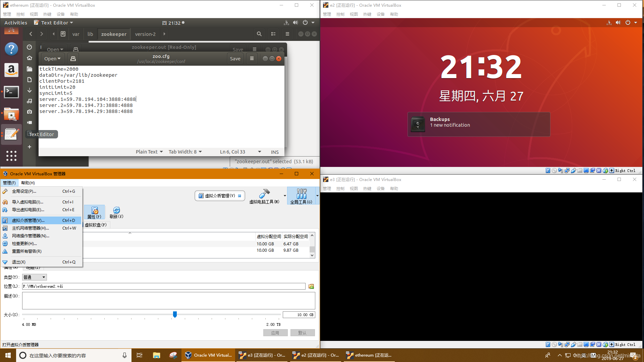Open Tab Width: 8 dropdown
Image resolution: width=644 pixels, height=362 pixels.
[x=185, y=152]
